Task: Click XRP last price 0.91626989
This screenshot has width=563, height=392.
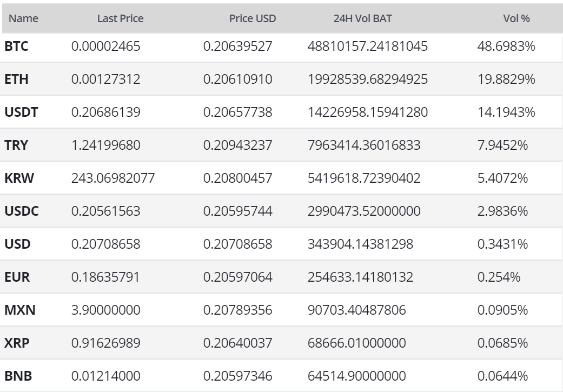Action: pos(106,343)
